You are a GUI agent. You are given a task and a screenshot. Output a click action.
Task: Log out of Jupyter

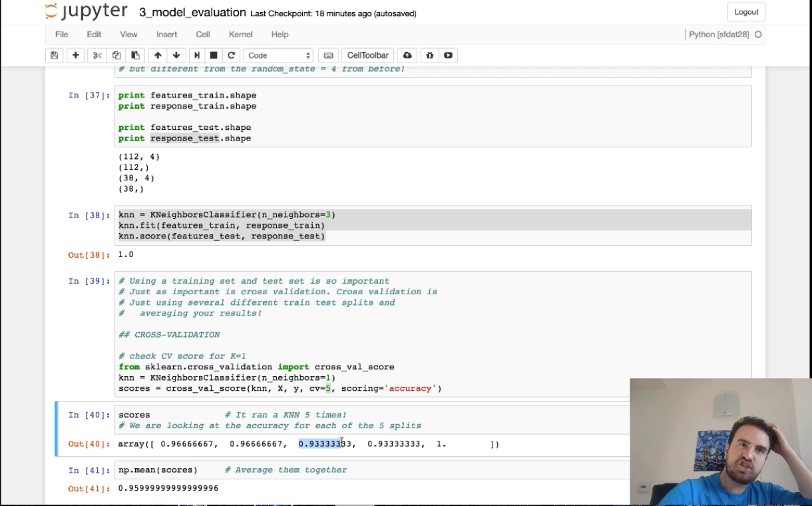746,11
